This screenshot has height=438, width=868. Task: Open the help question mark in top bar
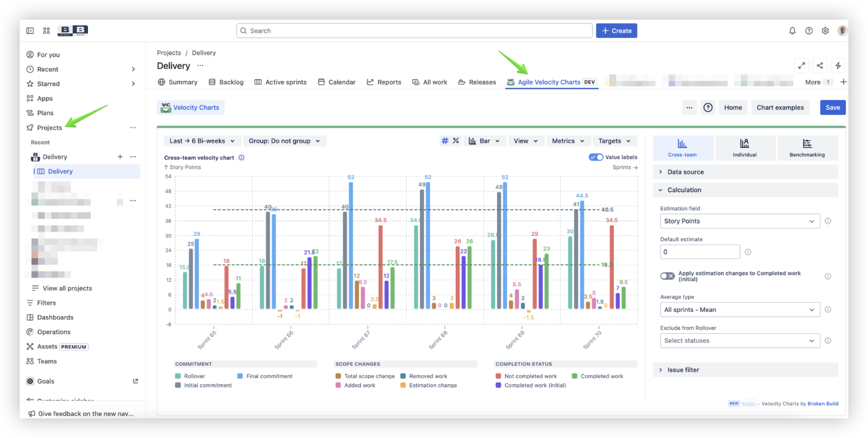[x=808, y=31]
